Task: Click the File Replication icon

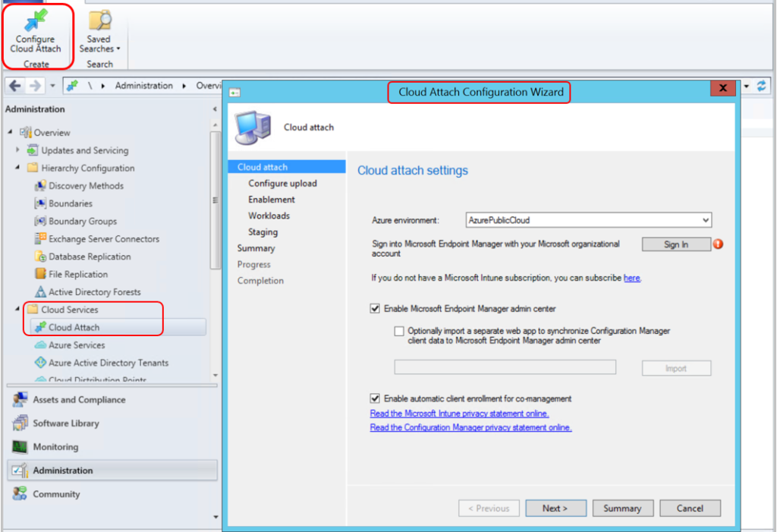Action: click(40, 274)
